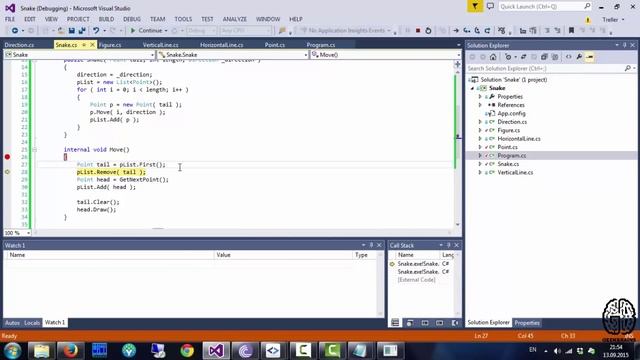Click the Home icon in Solution Explorer
Screen dimensions: 640x360
493,57
